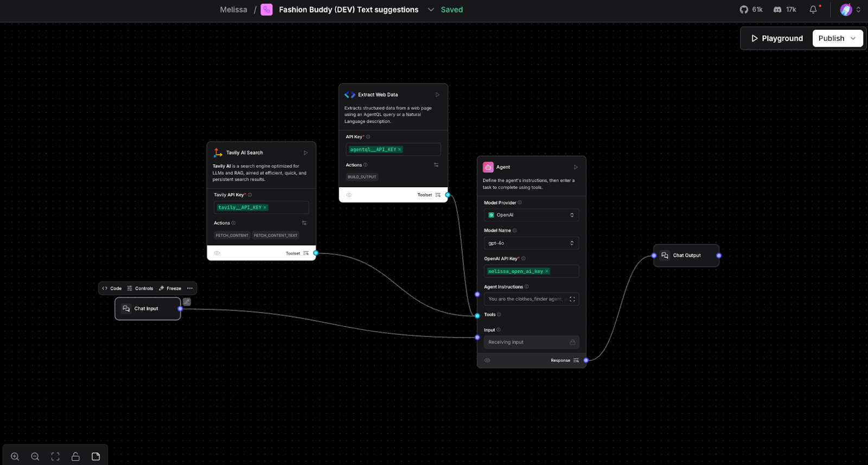Click the OpenAI API Key info icon

(x=524, y=258)
